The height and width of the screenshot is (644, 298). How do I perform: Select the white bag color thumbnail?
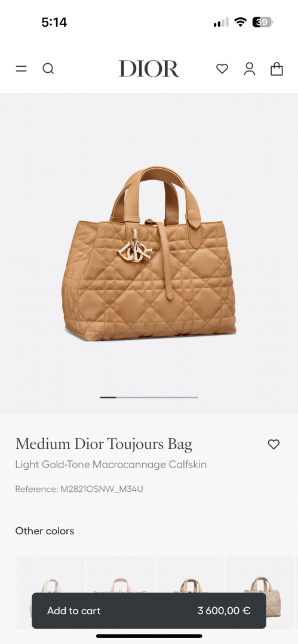tap(51, 592)
